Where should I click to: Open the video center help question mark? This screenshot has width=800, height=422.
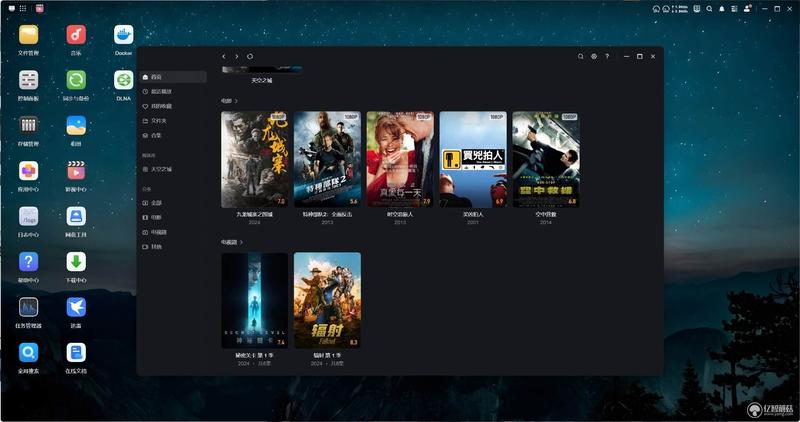(607, 56)
